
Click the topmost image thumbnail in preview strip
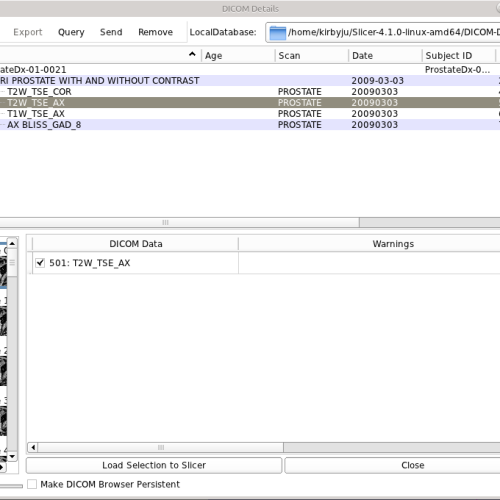point(3,271)
